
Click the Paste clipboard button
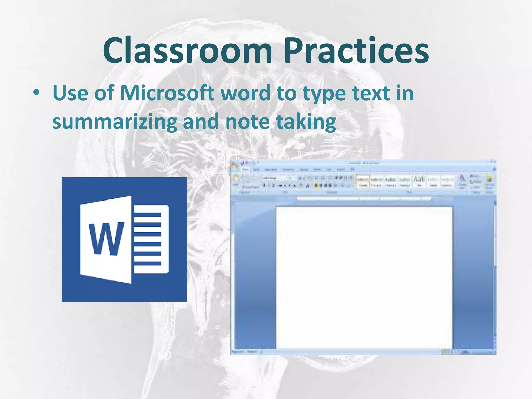[235, 180]
